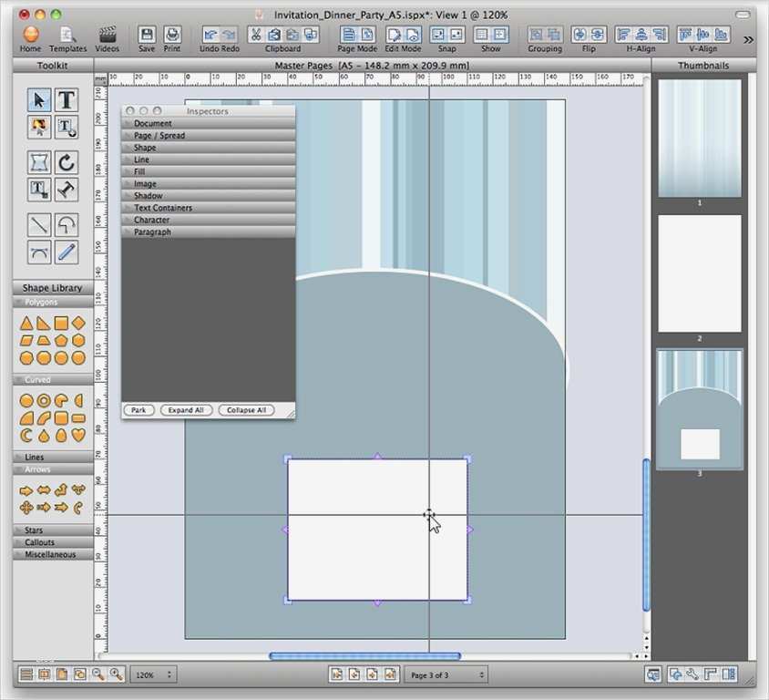The height and width of the screenshot is (700, 769).
Task: Click the scissors Cut icon
Action: coord(256,35)
